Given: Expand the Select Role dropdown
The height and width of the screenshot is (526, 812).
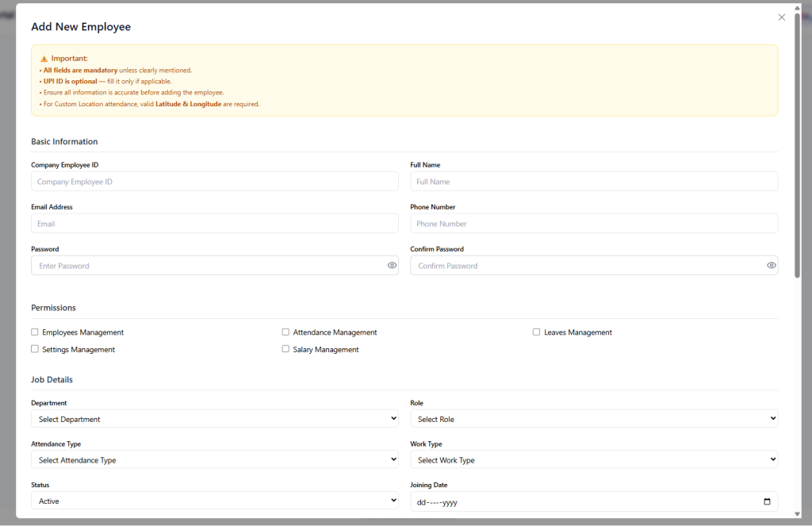Looking at the screenshot, I should tap(593, 419).
